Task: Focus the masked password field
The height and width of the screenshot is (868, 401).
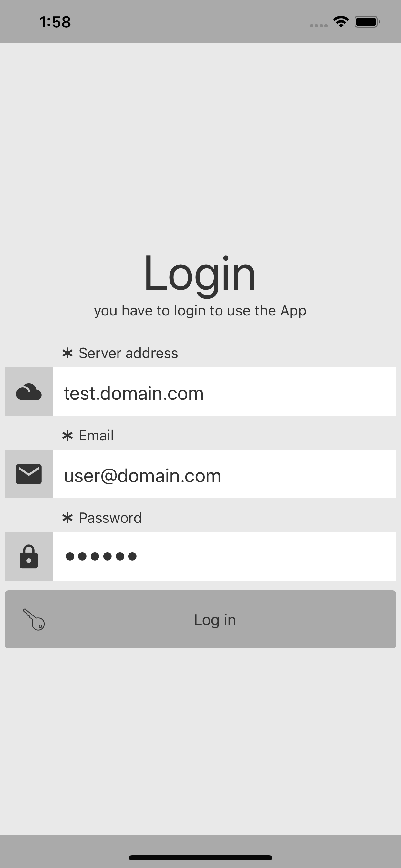Action: click(x=224, y=556)
